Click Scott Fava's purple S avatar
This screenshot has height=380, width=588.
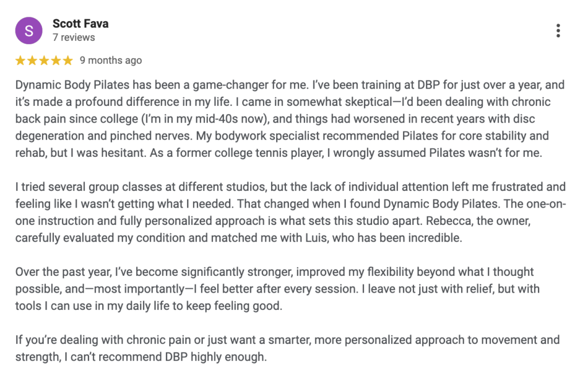point(29,31)
